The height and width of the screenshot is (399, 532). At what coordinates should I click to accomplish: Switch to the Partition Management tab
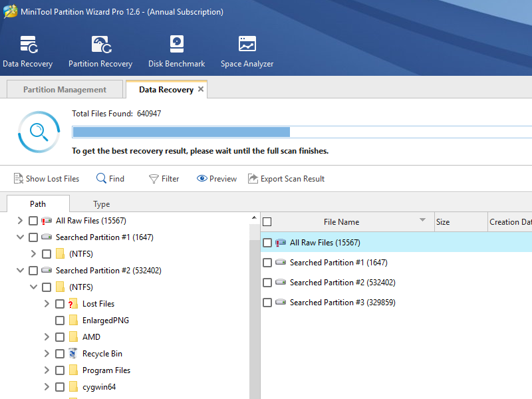65,90
